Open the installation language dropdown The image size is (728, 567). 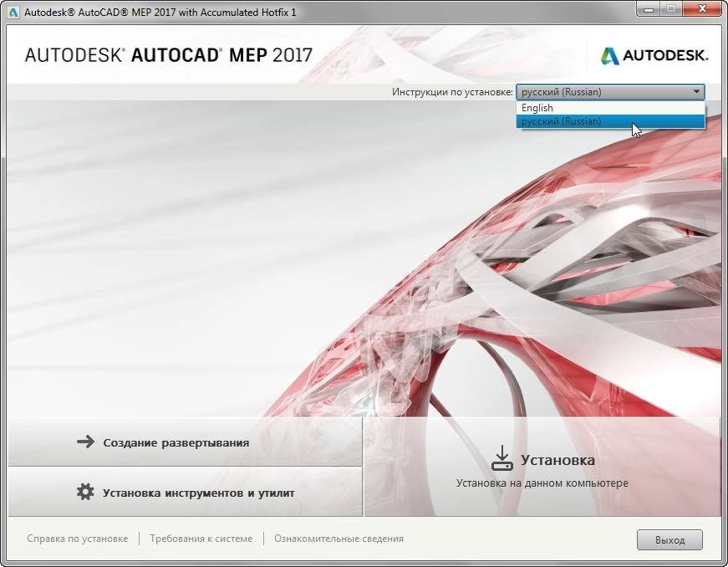point(610,92)
